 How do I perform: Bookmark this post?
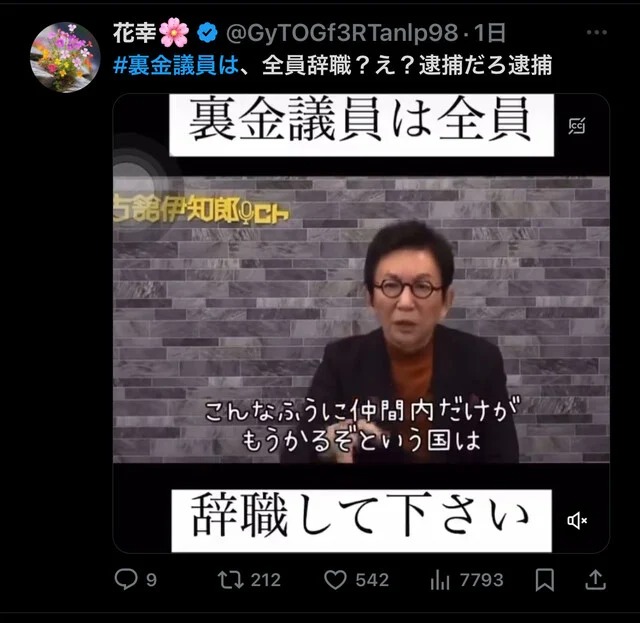pyautogui.click(x=545, y=580)
